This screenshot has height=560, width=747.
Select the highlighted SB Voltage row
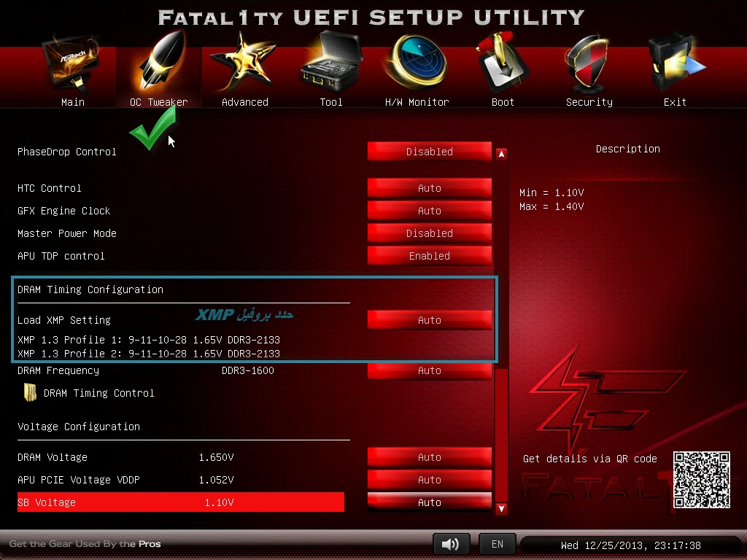tap(181, 502)
